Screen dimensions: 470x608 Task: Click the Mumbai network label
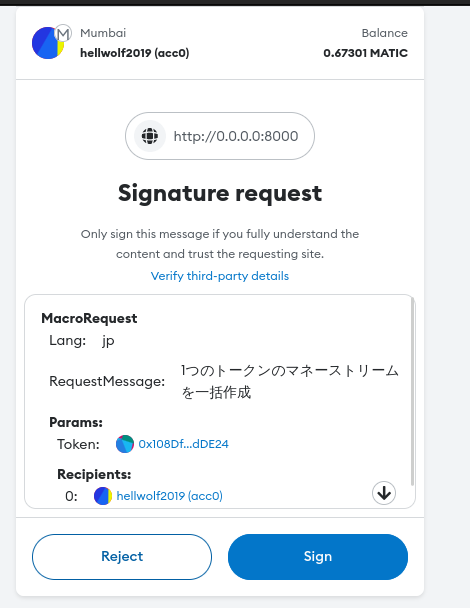click(103, 33)
